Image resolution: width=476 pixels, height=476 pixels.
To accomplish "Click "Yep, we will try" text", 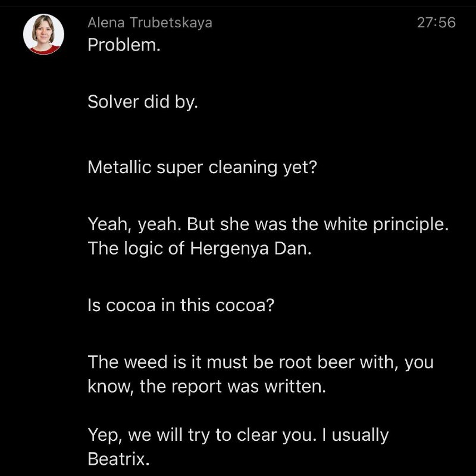I will 149,436.
